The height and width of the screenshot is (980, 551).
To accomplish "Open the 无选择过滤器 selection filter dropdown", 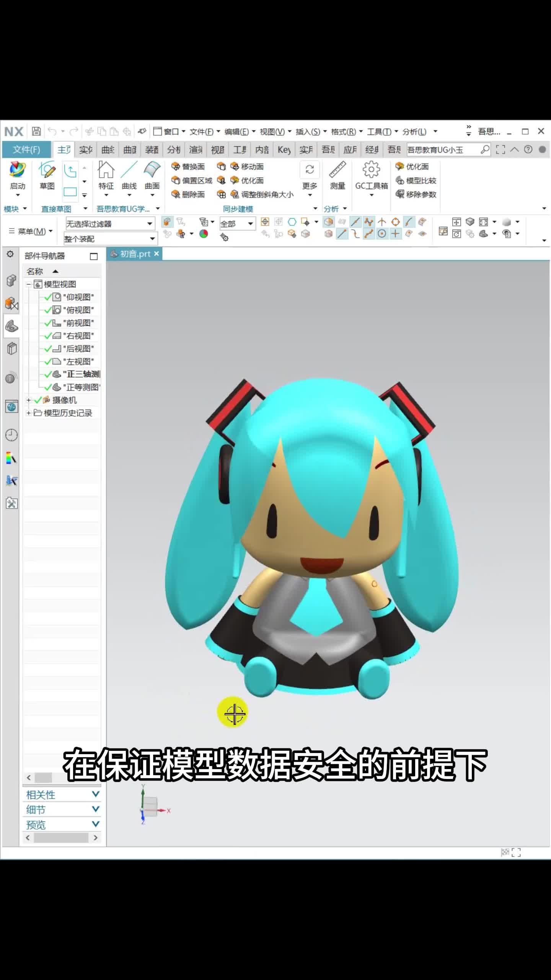I will pos(110,224).
